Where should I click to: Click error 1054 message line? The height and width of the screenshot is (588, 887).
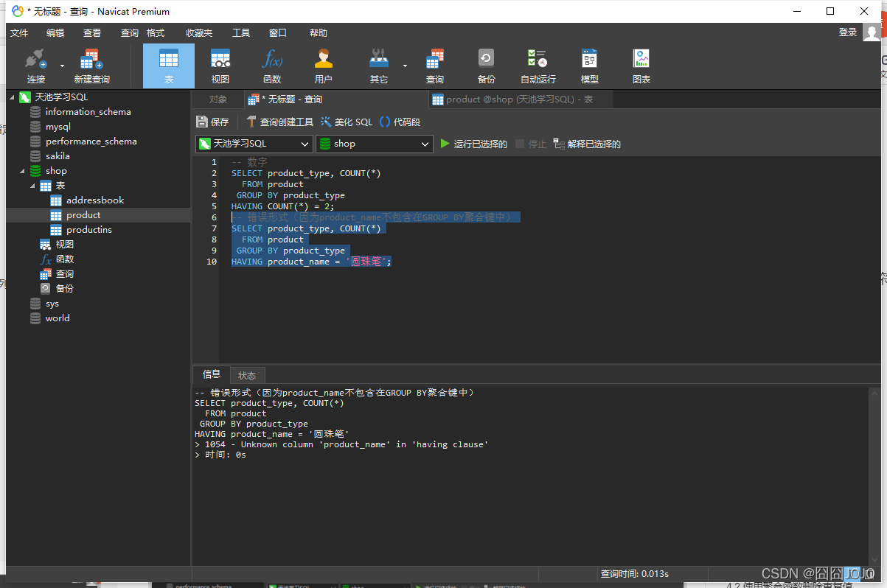(341, 444)
